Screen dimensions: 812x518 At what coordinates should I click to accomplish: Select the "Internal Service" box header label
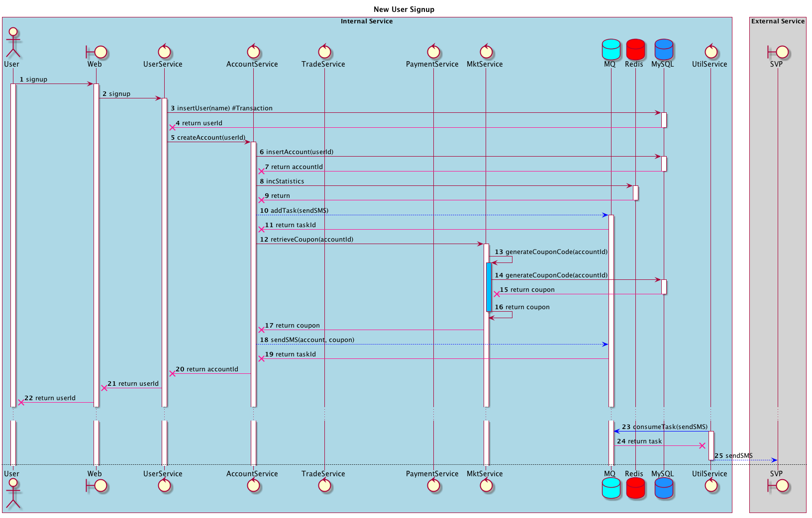pos(367,21)
